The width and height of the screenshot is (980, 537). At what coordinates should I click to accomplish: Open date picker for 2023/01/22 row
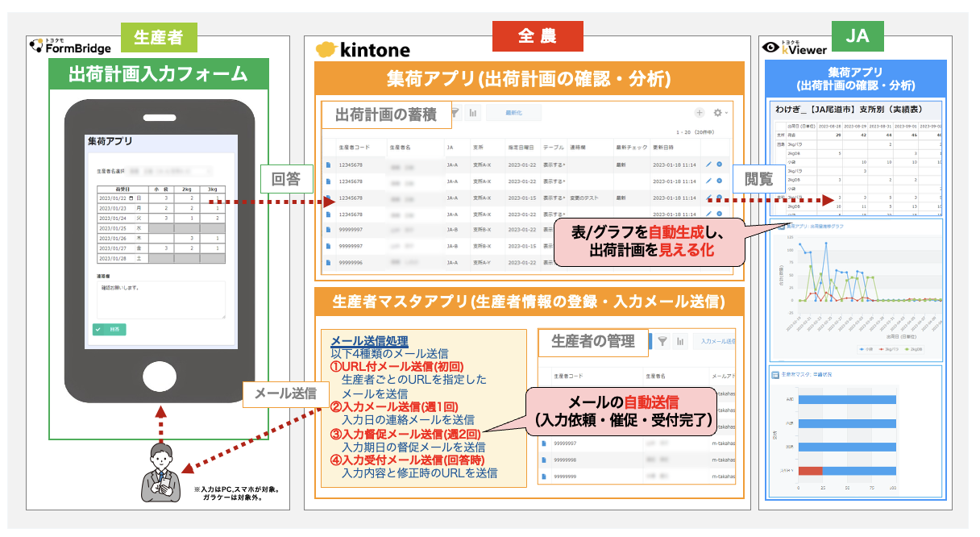point(131,198)
